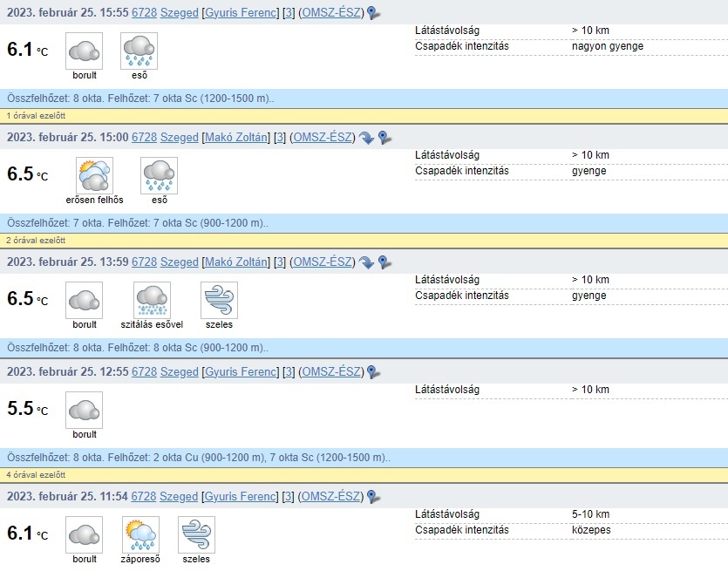The image size is (728, 571).
Task: Click map pin icon in the 13:59 report
Action: click(x=384, y=262)
